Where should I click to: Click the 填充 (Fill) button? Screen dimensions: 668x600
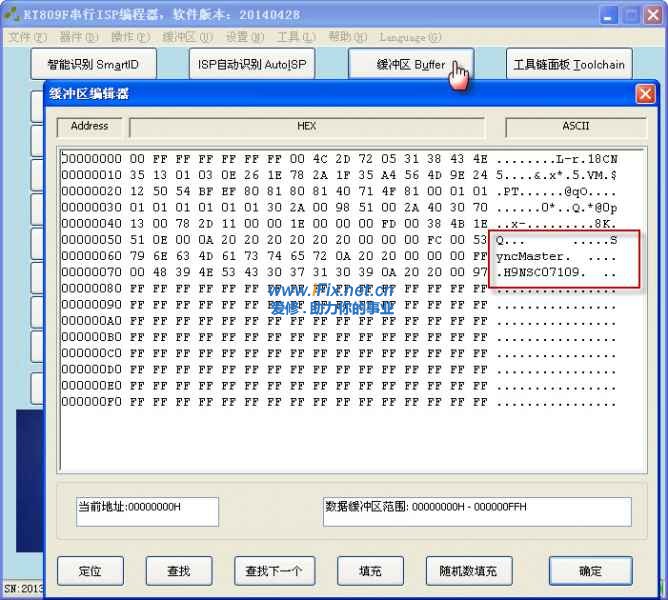coord(370,571)
